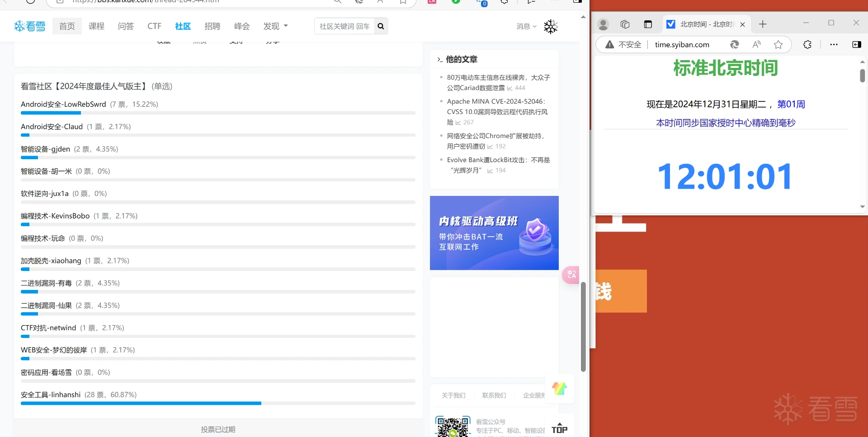Open the 社区 nav item

[183, 26]
